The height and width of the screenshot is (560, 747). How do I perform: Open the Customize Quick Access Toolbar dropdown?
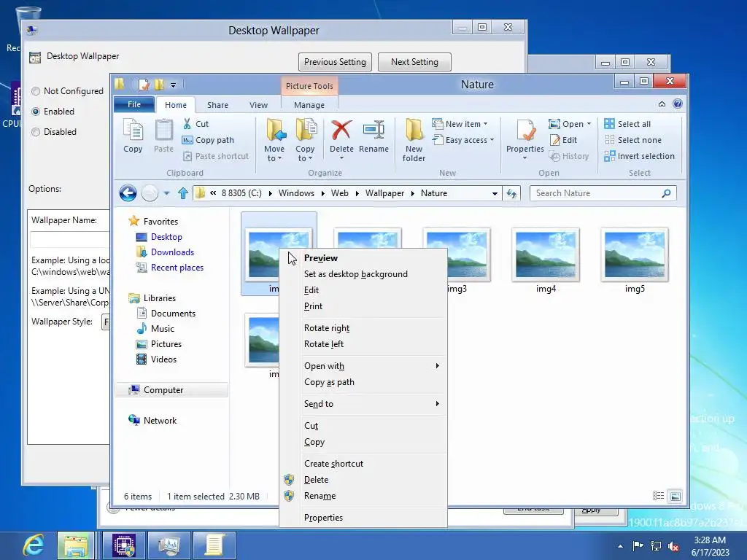pos(174,85)
